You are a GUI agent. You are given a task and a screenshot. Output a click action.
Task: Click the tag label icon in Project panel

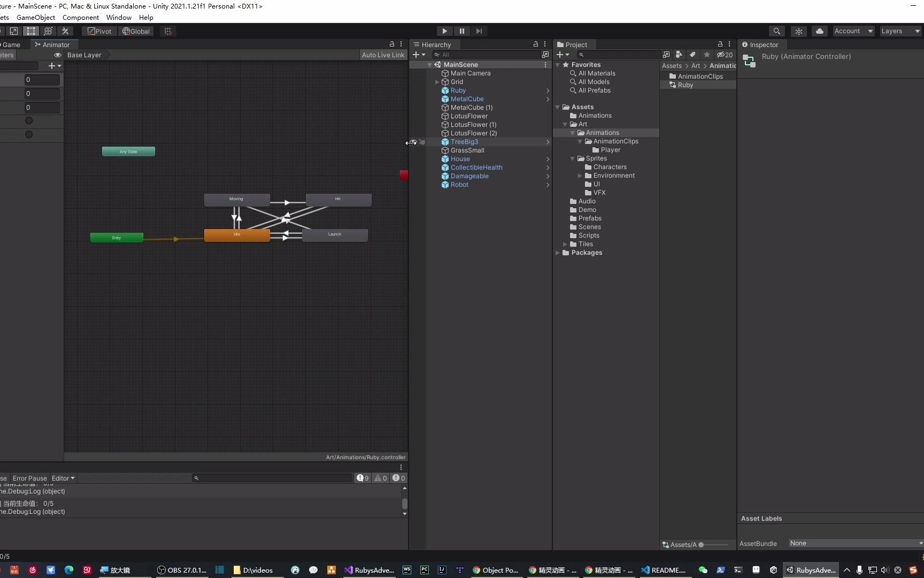point(692,55)
